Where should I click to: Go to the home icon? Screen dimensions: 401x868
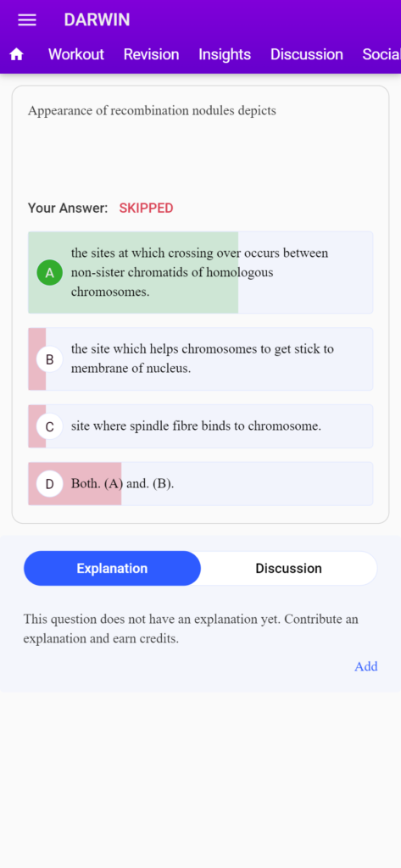(x=17, y=54)
